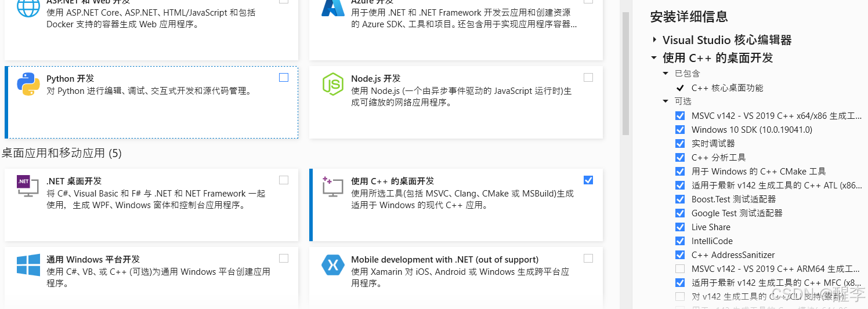The width and height of the screenshot is (868, 309).
Task: Click the C++ 核心桌面功能 label
Action: [x=727, y=88]
